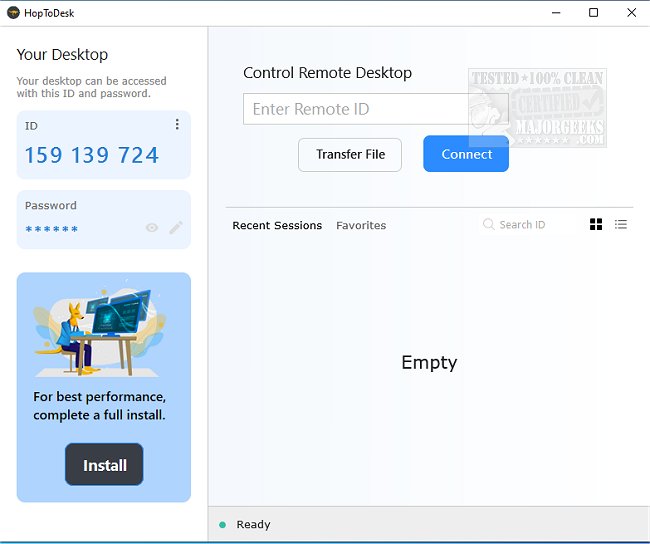Open the Recent Sessions tab
650x544 pixels.
click(277, 226)
